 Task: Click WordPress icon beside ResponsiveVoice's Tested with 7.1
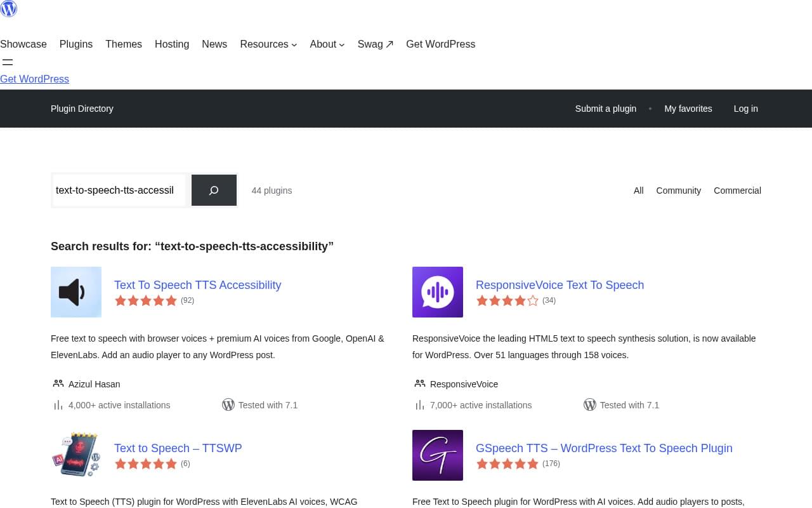590,404
